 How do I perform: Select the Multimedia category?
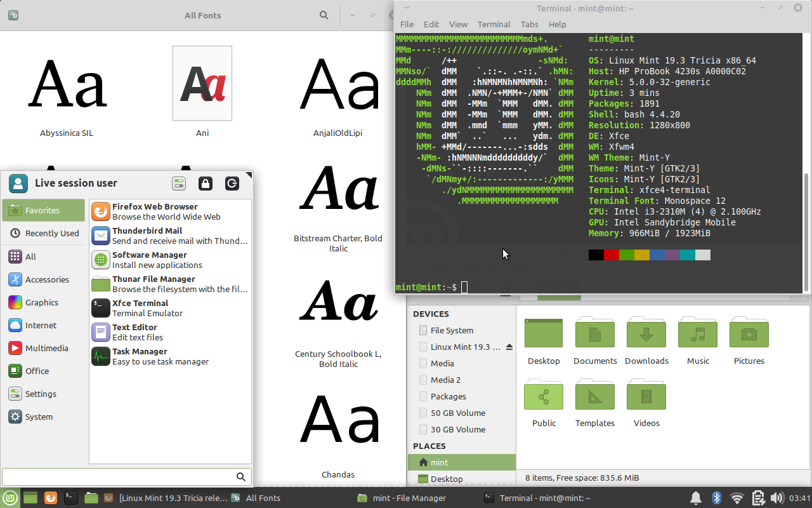click(x=44, y=348)
